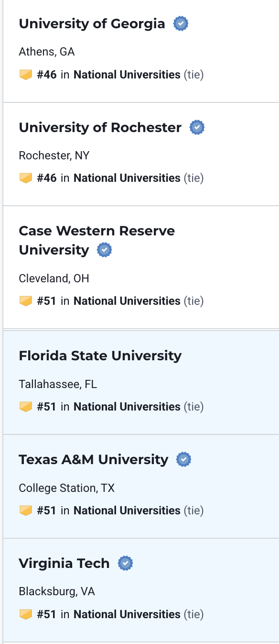The width and height of the screenshot is (279, 644).
Task: Click verified badge by Case Western Reserve University
Action: click(x=105, y=250)
